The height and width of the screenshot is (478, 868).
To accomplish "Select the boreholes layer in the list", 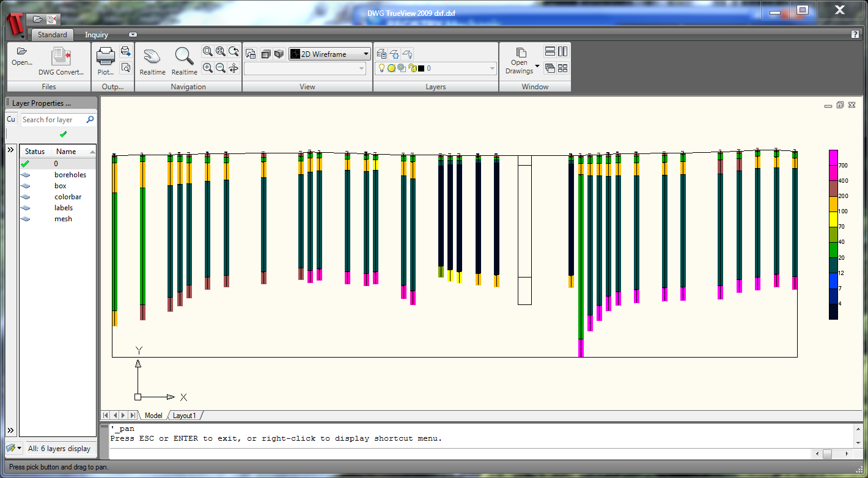I will click(70, 175).
